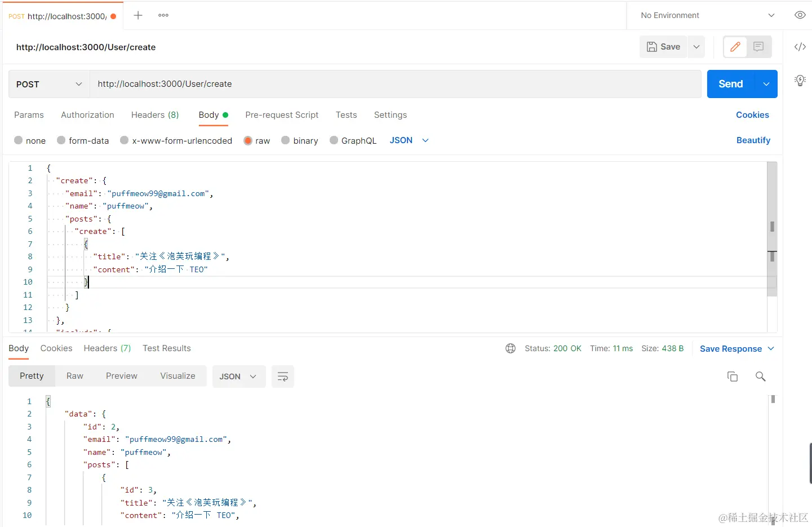812x527 pixels.
Task: Select the comments icon next to Save
Action: tap(758, 47)
